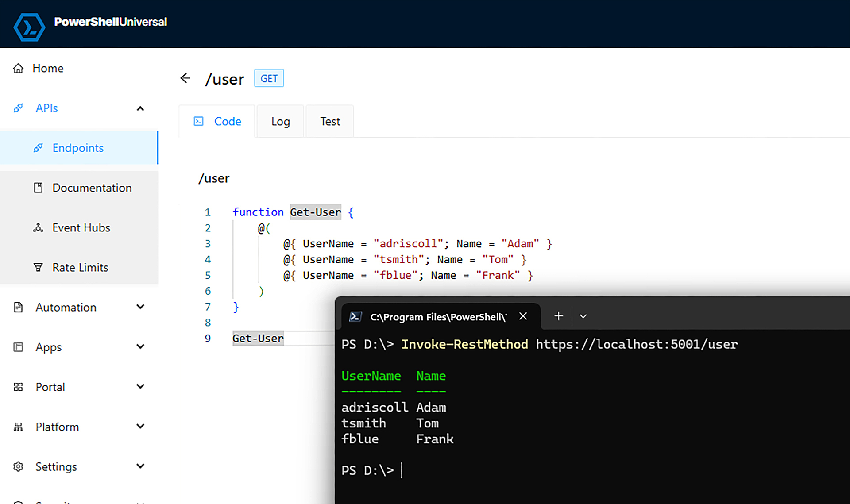This screenshot has width=850, height=504.
Task: Select the Endpoints plug icon
Action: (x=39, y=148)
